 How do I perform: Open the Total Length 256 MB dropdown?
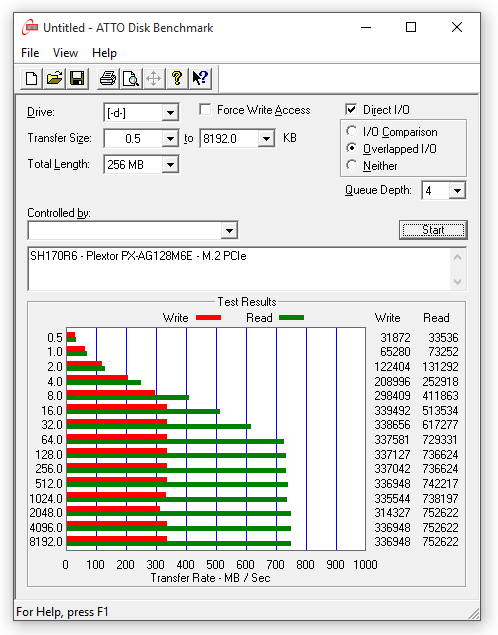(170, 165)
